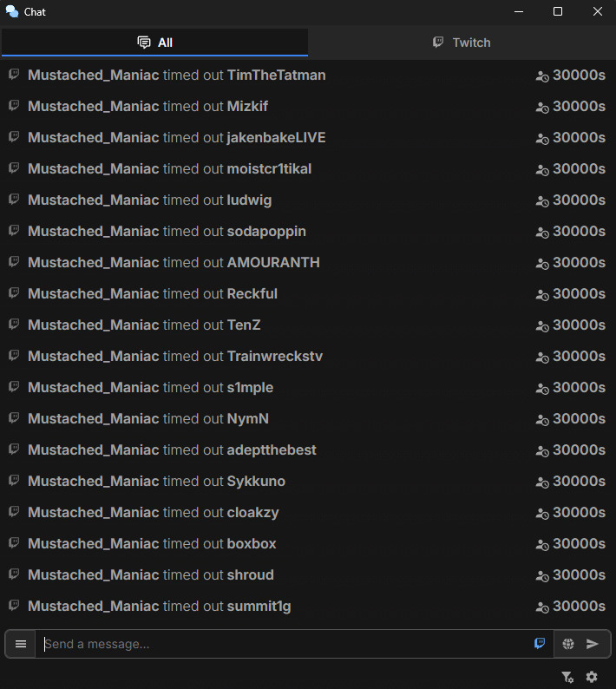Click into the Send a message field
This screenshot has height=689, width=616.
(286, 644)
